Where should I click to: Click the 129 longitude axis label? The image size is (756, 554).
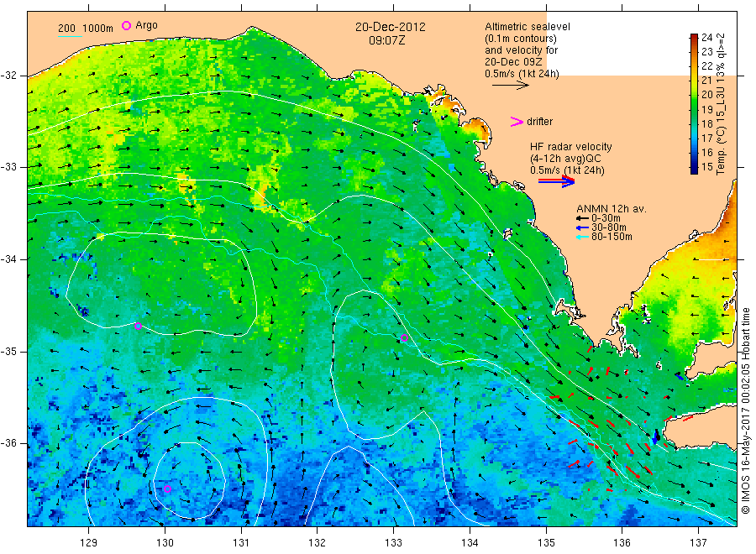point(89,543)
